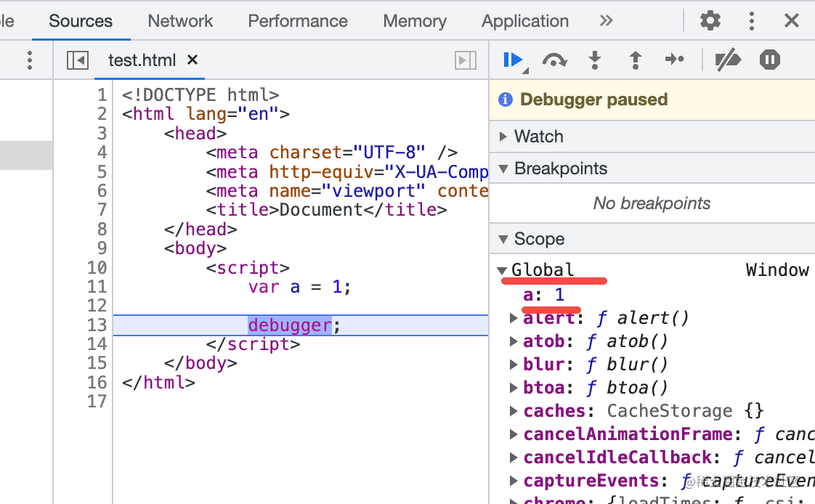Resume script execution

(x=513, y=60)
